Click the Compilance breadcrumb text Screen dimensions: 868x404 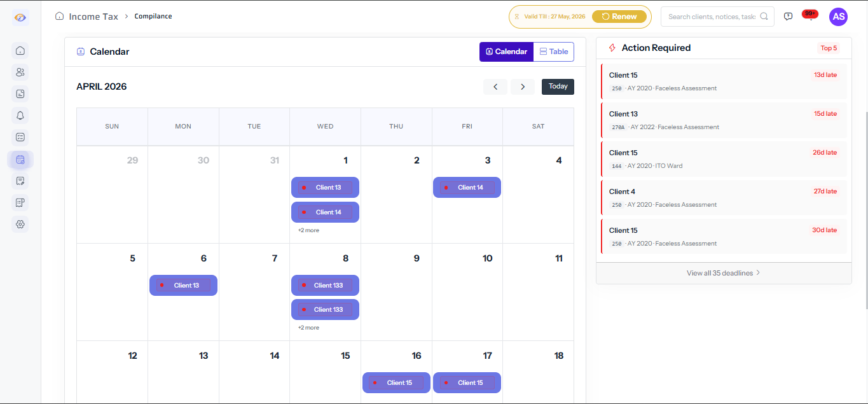[153, 17]
